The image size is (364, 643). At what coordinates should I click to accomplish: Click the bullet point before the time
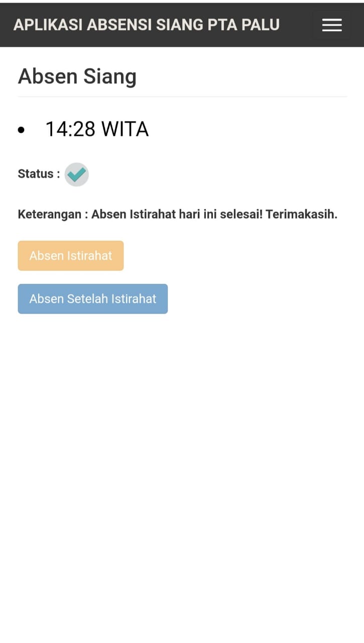[21, 130]
